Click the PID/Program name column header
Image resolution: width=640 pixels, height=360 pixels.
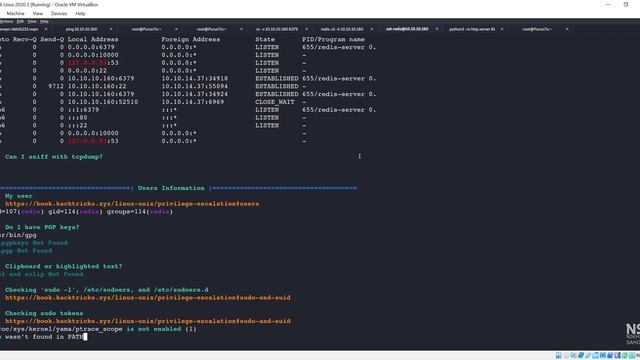pyautogui.click(x=333, y=40)
